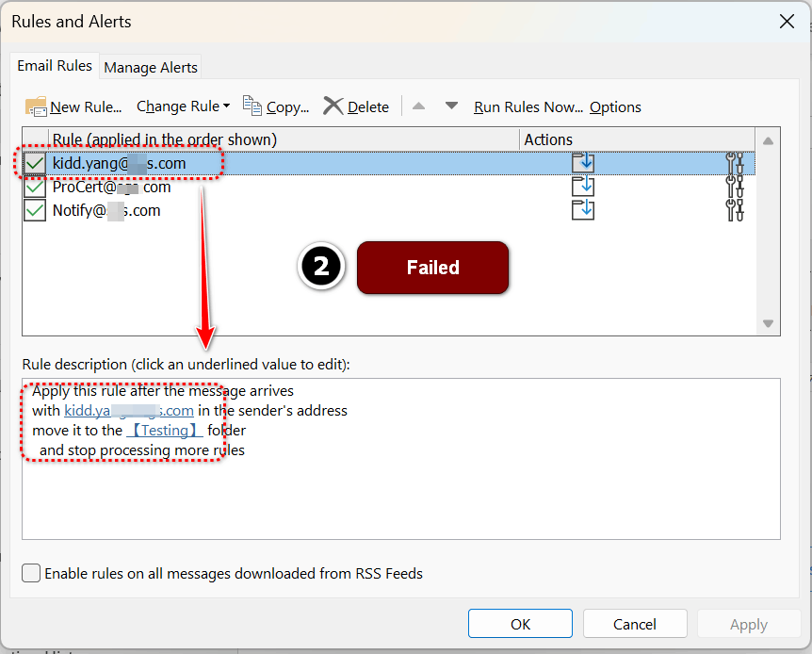
Task: Click rules list scrollbar down arrow
Action: coord(768,323)
